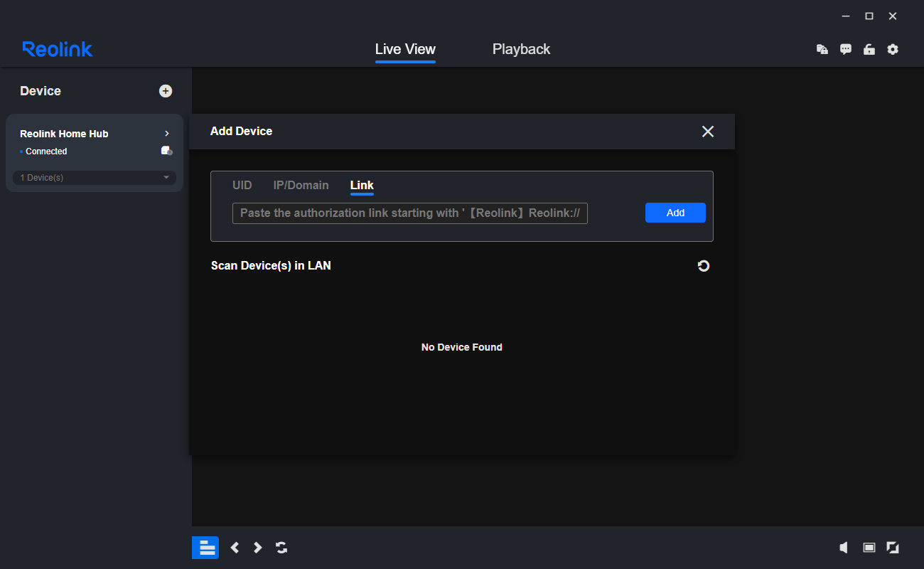The image size is (924, 569).
Task: Switch to the UID tab
Action: [242, 185]
